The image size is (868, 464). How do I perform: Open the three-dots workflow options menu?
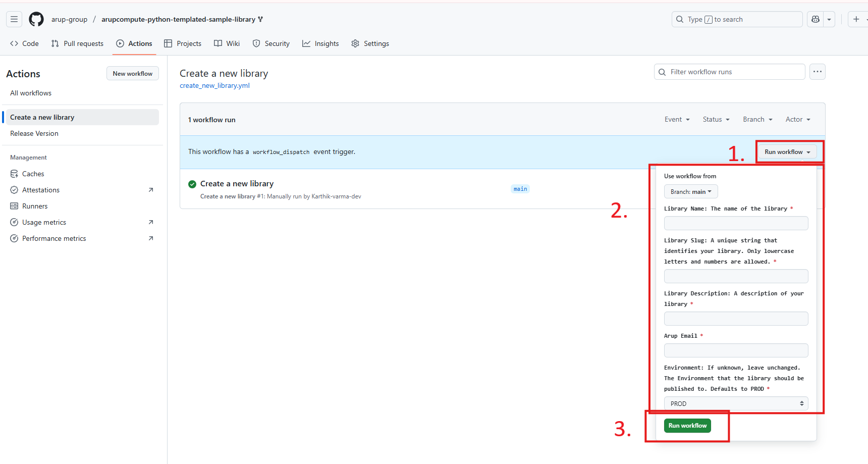click(818, 72)
